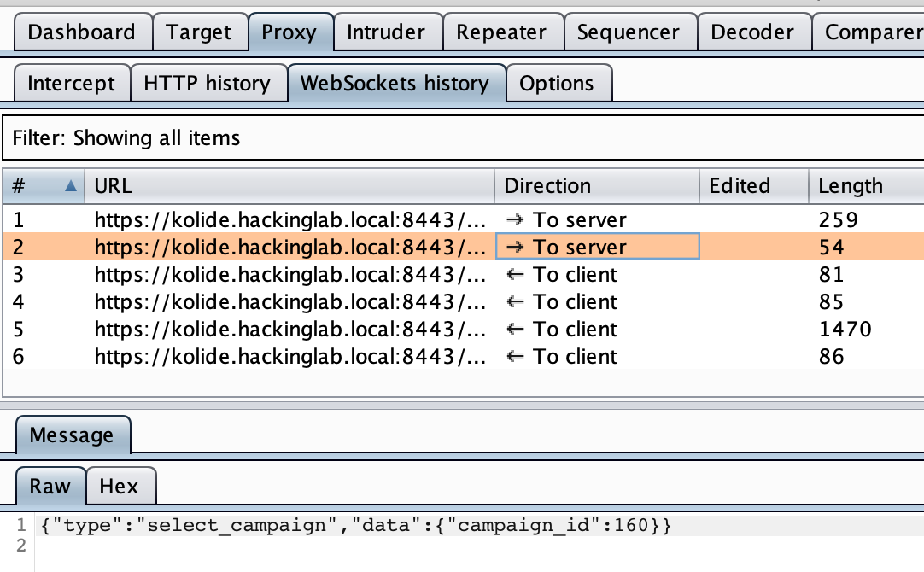Sort by the # column arrow

click(71, 185)
